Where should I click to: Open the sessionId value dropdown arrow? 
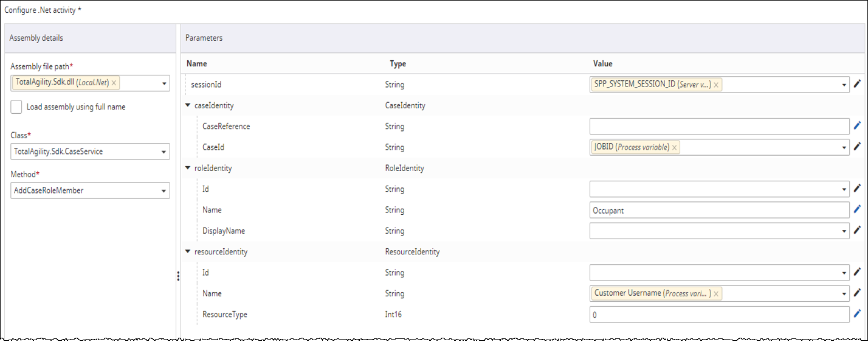[844, 85]
